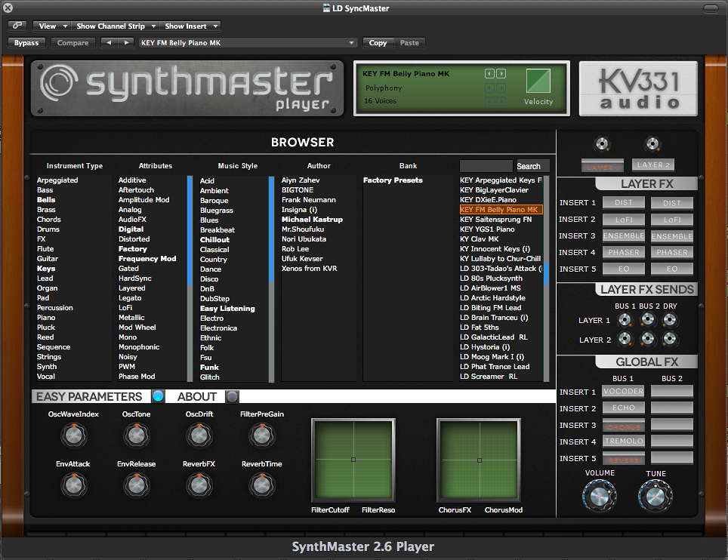Click the Music Style list scrollbar

272,278
